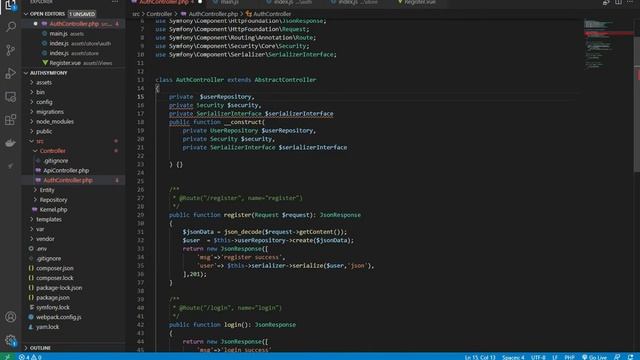This screenshot has width=640, height=360.
Task: Expand the public folder
Action: [x=74, y=131]
